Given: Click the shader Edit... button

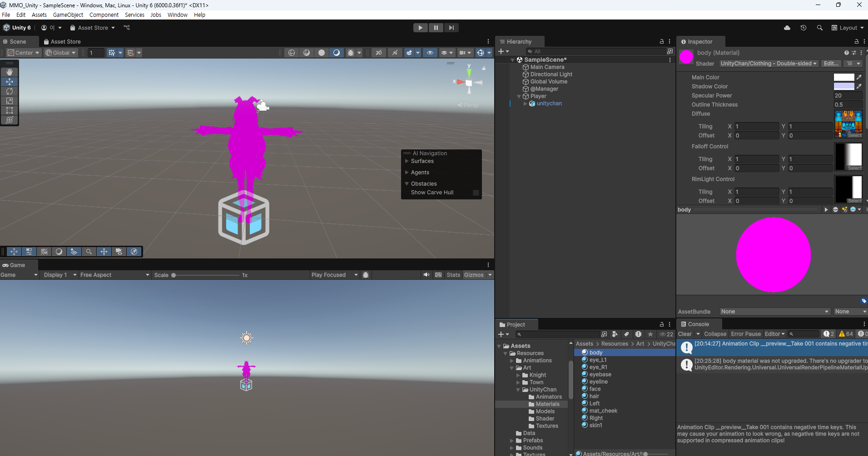Looking at the screenshot, I should pos(831,64).
